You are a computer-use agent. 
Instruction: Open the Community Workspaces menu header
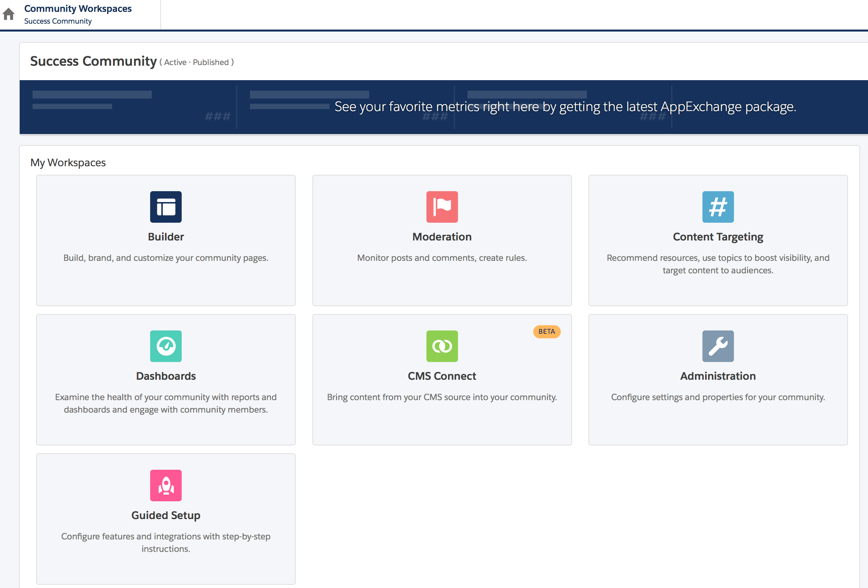coord(78,9)
